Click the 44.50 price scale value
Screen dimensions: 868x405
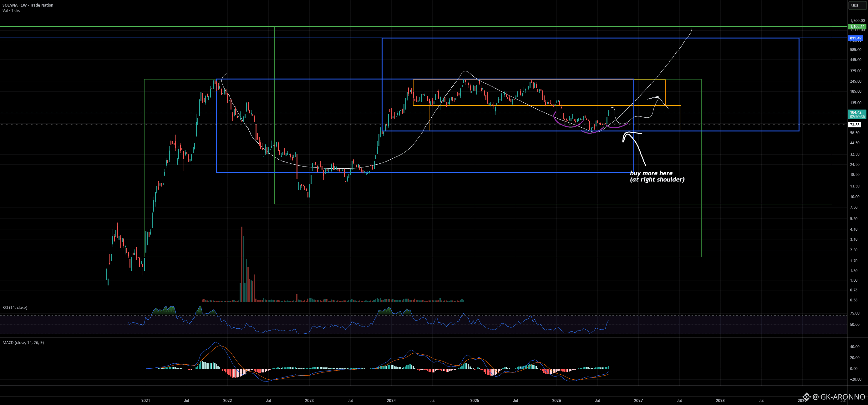pos(855,143)
